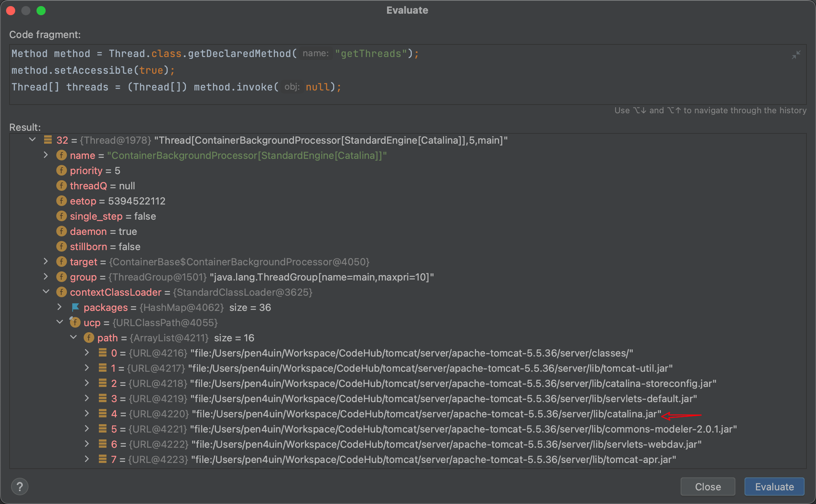Click the field icon beside ucp

coord(75,322)
